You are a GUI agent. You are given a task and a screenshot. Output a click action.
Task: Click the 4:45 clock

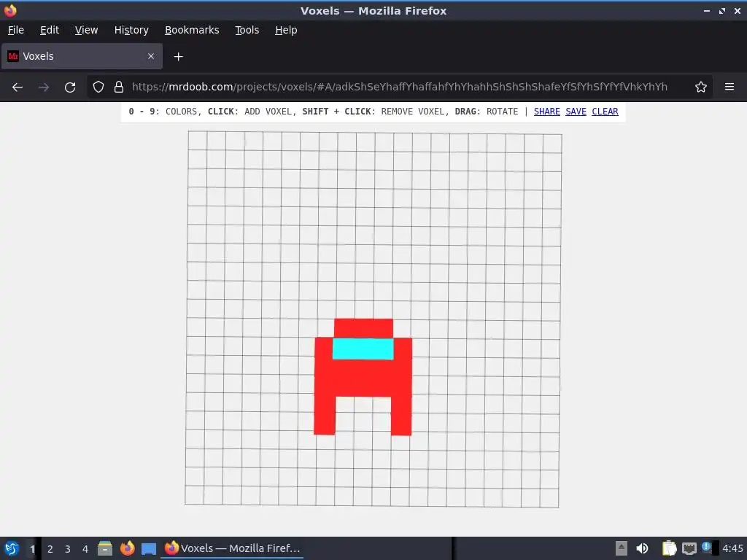point(732,548)
